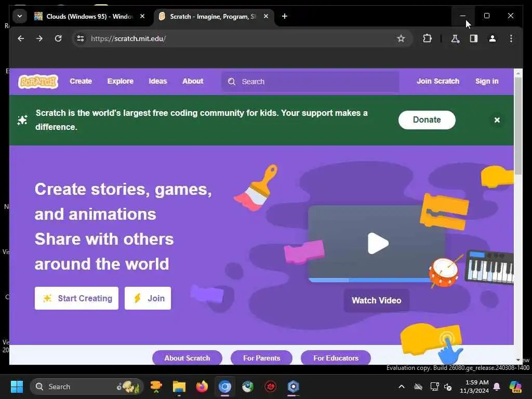Click the Donate button
The height and width of the screenshot is (399, 532).
tap(427, 120)
